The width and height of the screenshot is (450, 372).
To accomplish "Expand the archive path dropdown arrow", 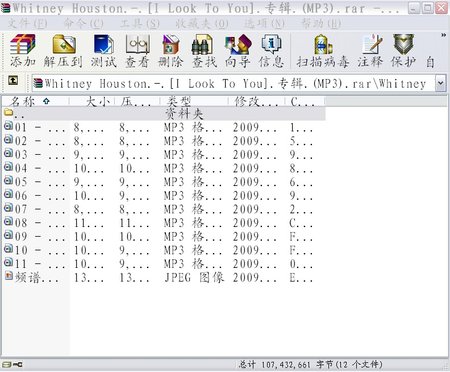I will (440, 83).
